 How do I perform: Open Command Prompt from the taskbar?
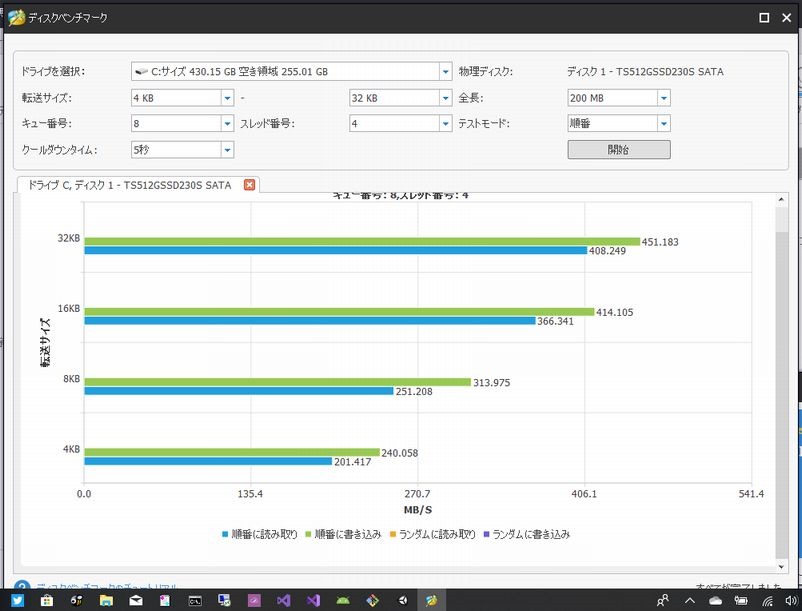pyautogui.click(x=195, y=600)
